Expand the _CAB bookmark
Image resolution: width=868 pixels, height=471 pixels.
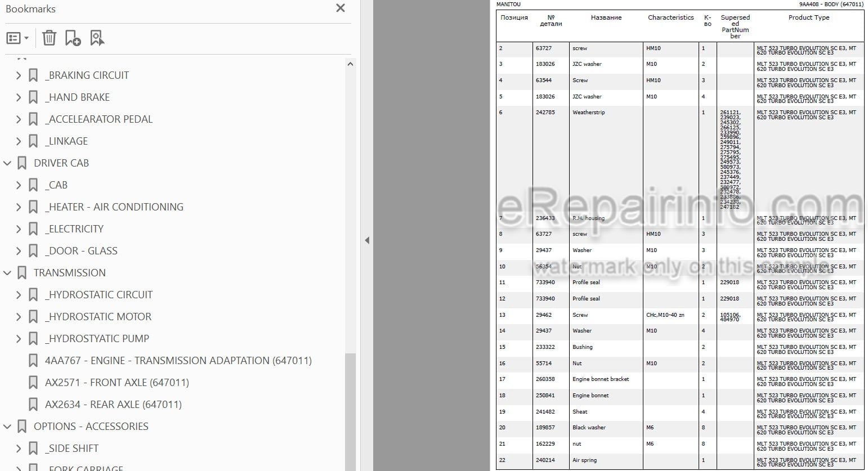(x=19, y=185)
